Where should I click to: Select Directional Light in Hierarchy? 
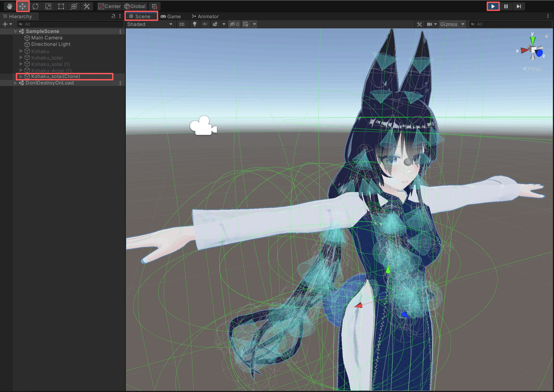(51, 44)
